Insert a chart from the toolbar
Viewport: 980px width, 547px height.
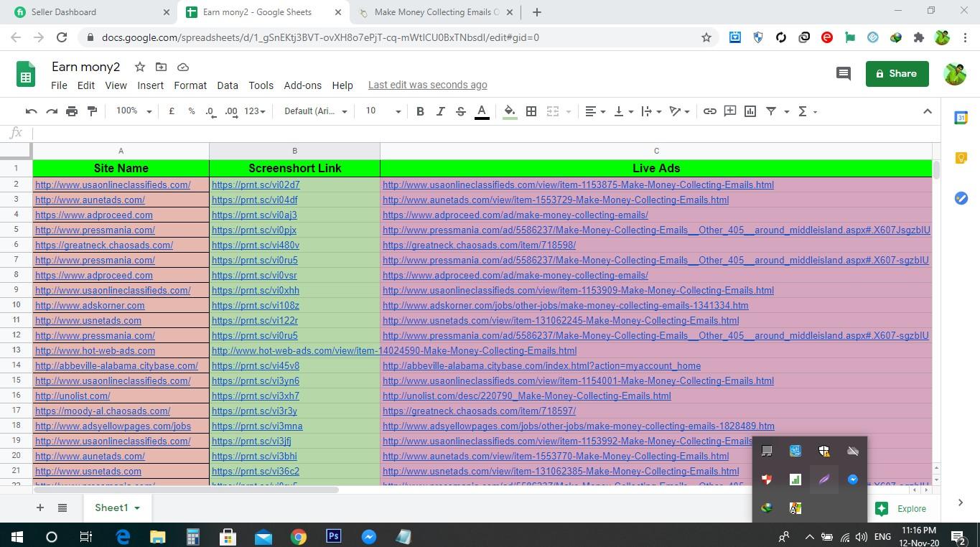[750, 111]
